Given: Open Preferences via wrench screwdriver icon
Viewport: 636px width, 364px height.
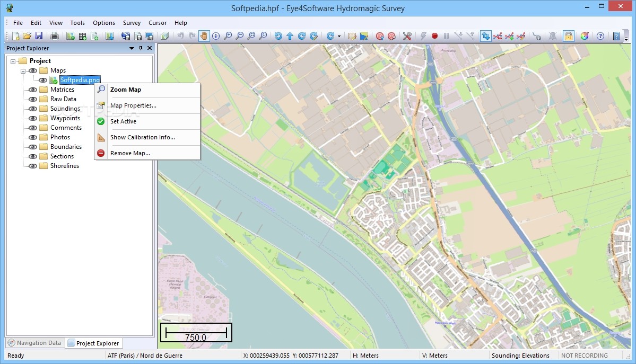Looking at the screenshot, I should [x=407, y=36].
